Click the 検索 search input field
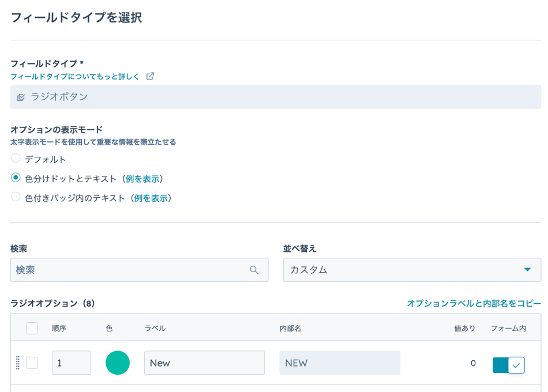The width and height of the screenshot is (548, 392). [130, 270]
